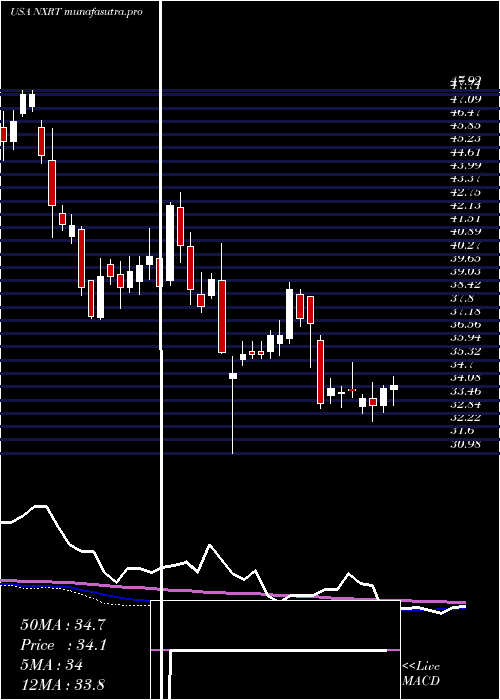Image resolution: width=500 pixels, height=700 pixels.
Task: Click the 32.22 price axis label
Action: click(x=466, y=418)
